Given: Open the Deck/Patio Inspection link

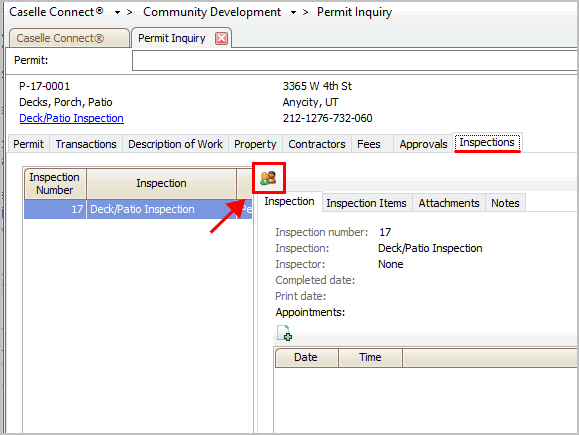Looking at the screenshot, I should coord(71,118).
